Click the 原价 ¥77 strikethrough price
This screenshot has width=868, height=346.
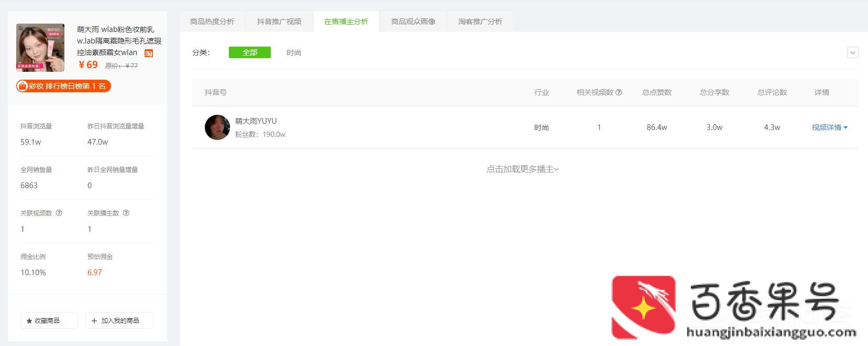point(122,66)
